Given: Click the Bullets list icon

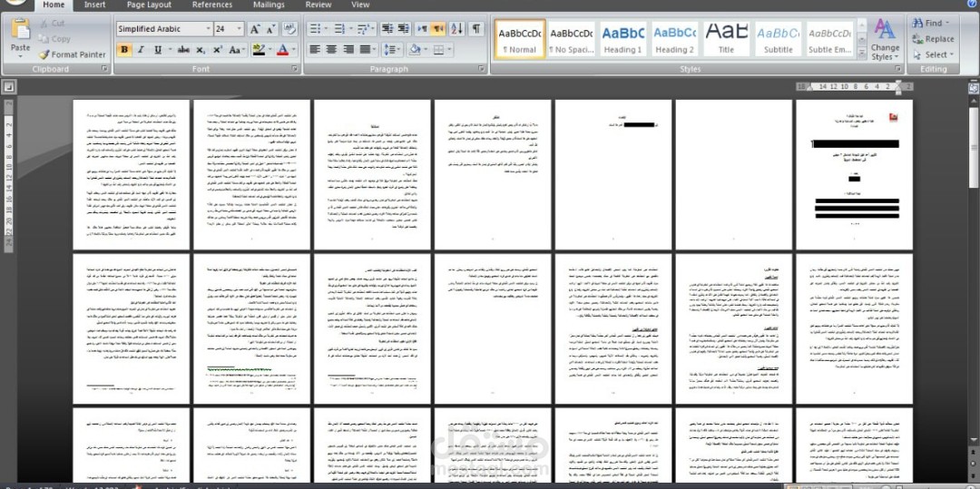Looking at the screenshot, I should pyautogui.click(x=314, y=29).
